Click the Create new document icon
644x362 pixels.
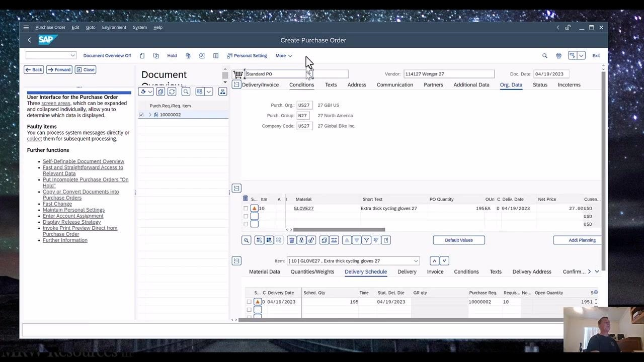tap(142, 56)
